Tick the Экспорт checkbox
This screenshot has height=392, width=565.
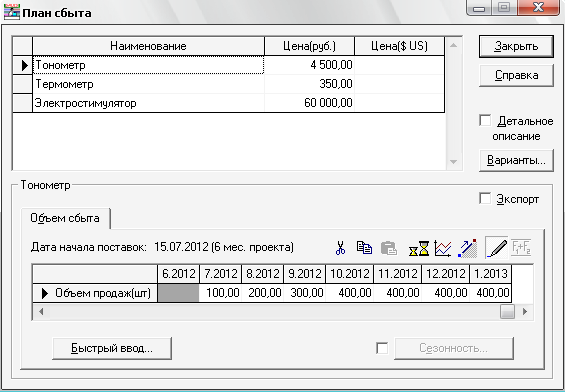[x=485, y=198]
